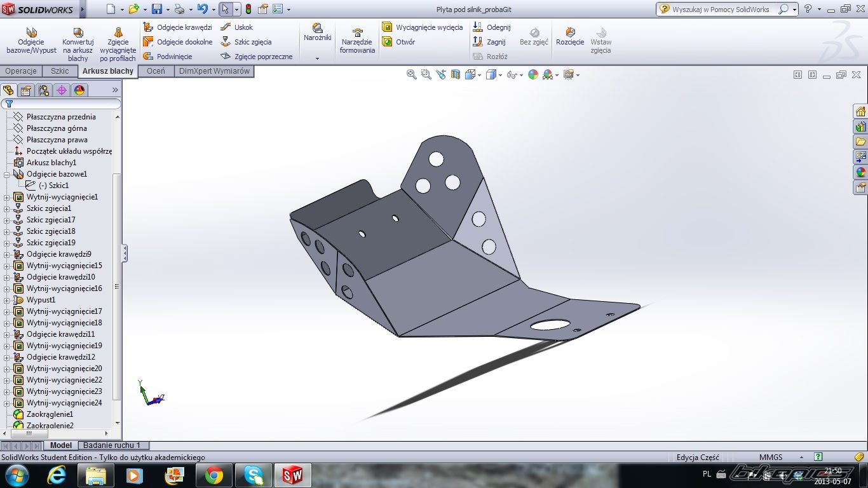Image resolution: width=868 pixels, height=488 pixels.
Task: Expand the Szkic zgięcia17 node
Action: point(7,220)
